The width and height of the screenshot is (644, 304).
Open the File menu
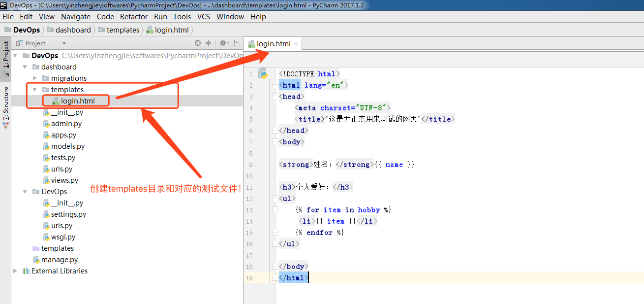[8, 17]
